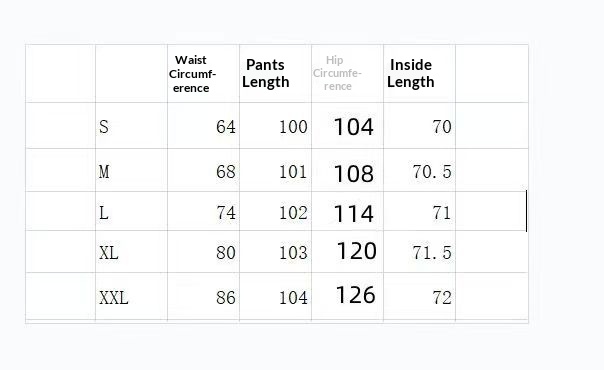Select inside length 70.5 cell
The image size is (604, 370).
pos(419,170)
